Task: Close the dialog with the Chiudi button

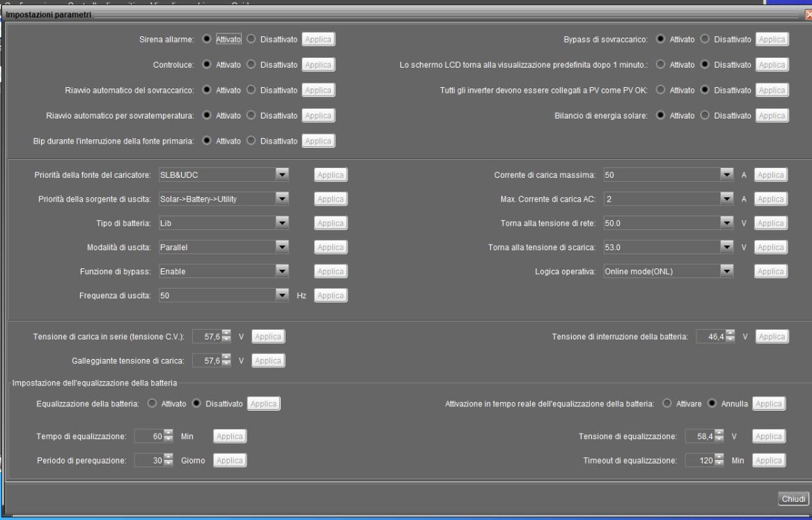Action: click(793, 499)
